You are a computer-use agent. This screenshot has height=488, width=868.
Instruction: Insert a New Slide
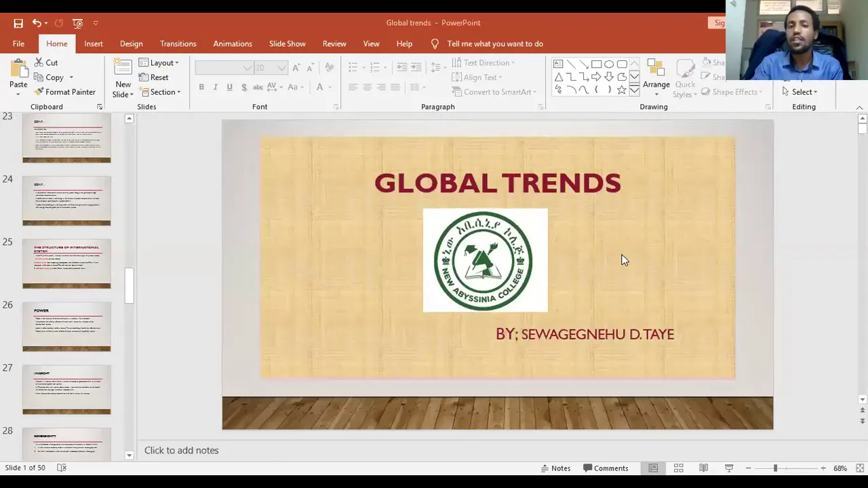pos(123,78)
